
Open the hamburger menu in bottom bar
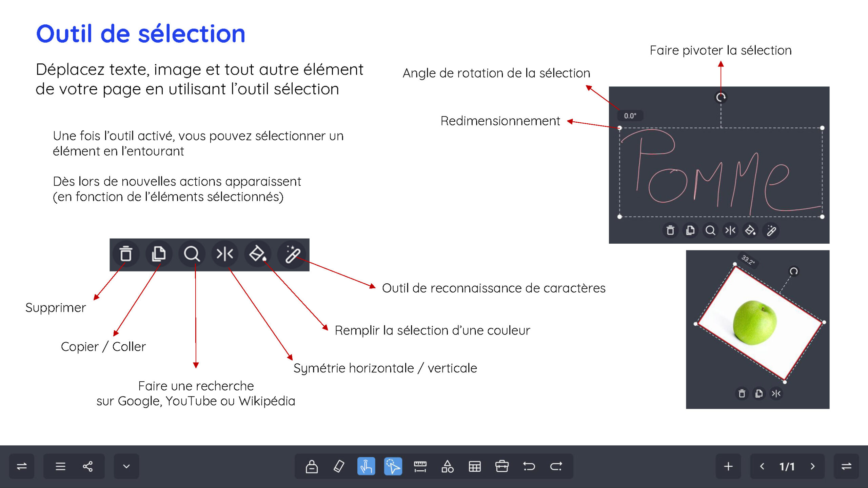pyautogui.click(x=60, y=466)
